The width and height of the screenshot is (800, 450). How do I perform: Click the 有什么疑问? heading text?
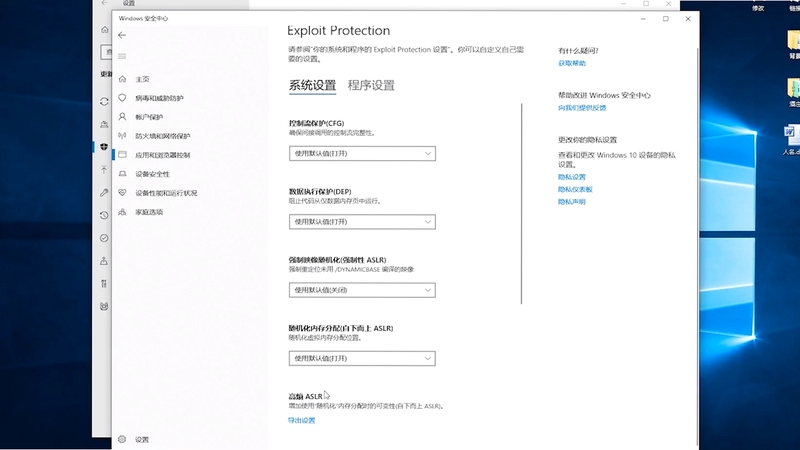point(578,51)
